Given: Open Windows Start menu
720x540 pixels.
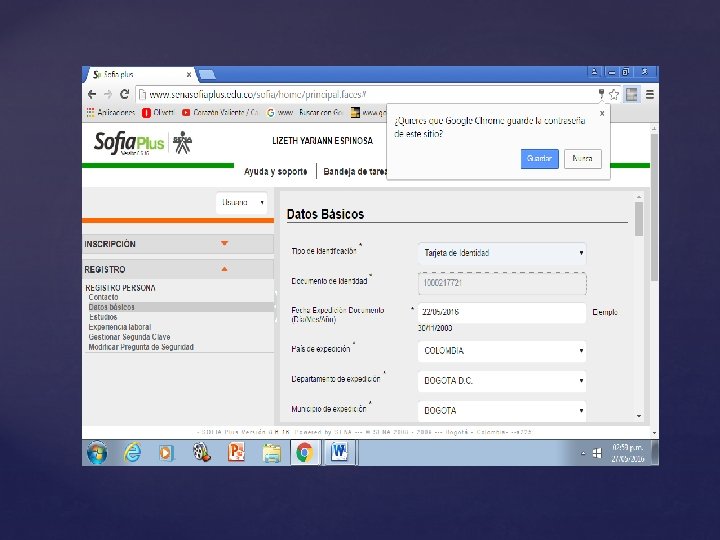Looking at the screenshot, I should pos(97,453).
